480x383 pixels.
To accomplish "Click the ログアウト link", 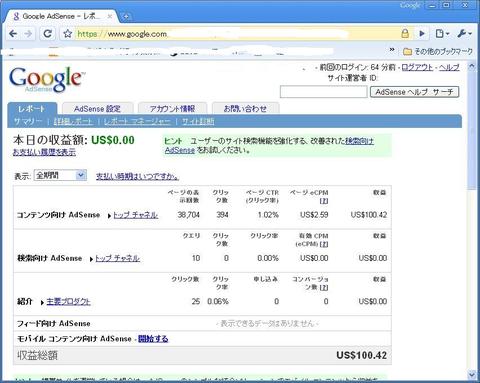I will tap(417, 68).
